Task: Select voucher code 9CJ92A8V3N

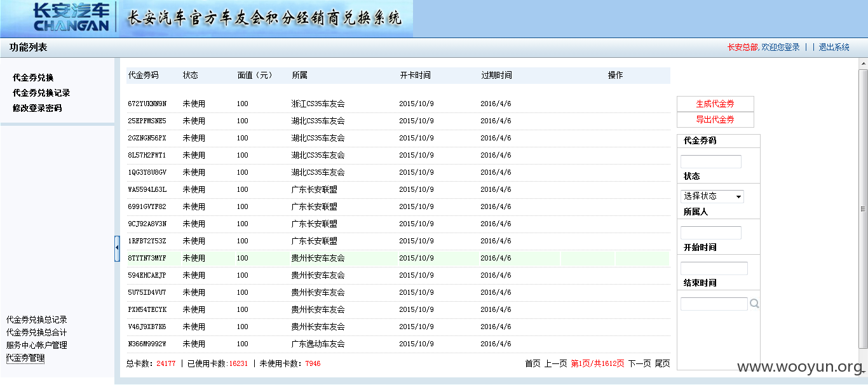Action: 147,224
